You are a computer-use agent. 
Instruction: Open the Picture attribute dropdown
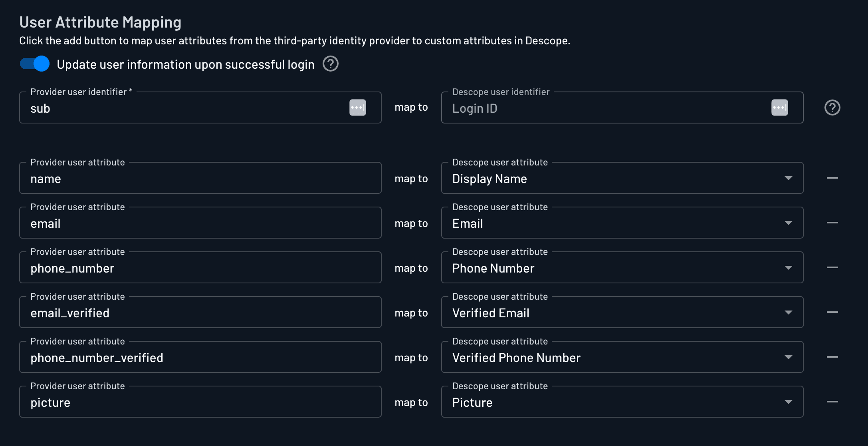(x=789, y=402)
